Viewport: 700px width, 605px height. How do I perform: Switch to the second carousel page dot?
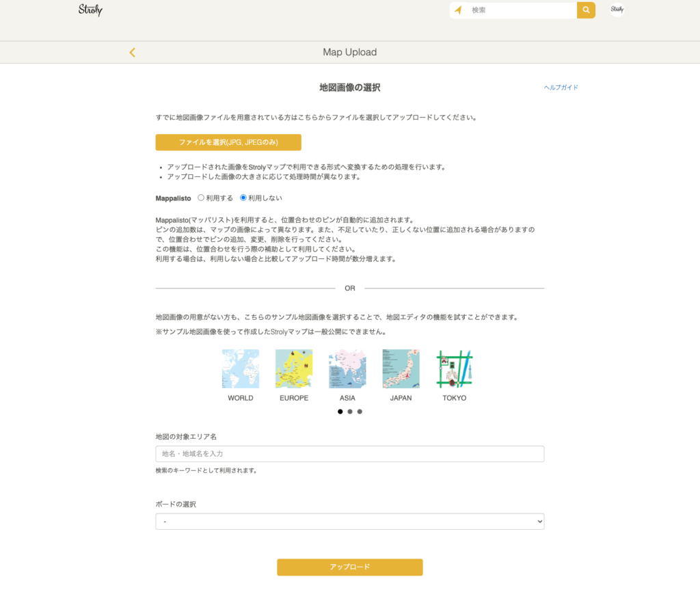[350, 412]
